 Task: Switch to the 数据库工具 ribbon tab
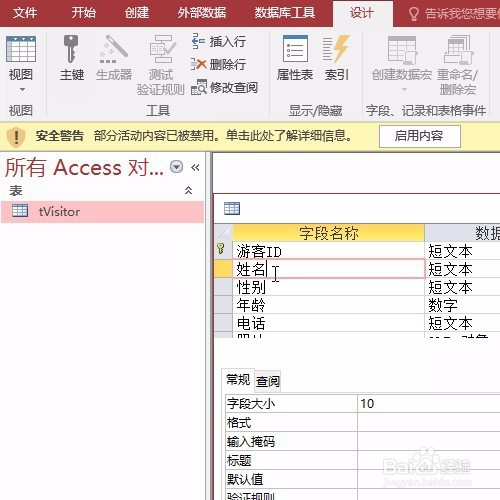coord(285,13)
